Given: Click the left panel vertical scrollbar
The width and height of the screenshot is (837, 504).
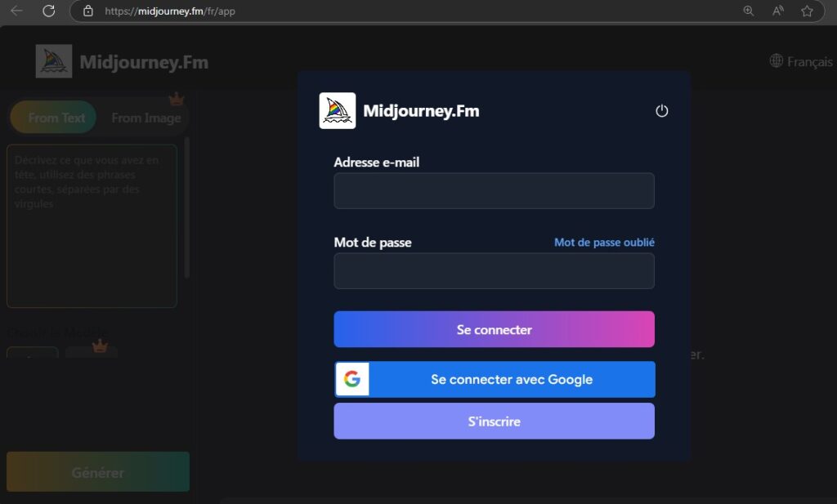Looking at the screenshot, I should (187, 208).
